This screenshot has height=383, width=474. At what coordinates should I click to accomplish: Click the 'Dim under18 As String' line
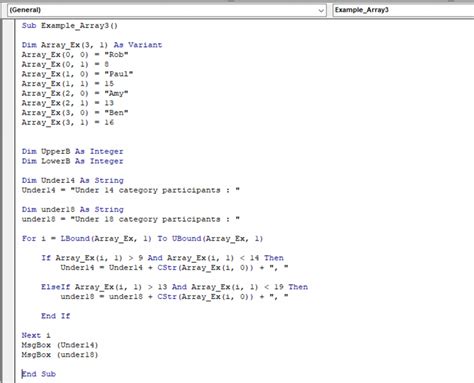73,209
